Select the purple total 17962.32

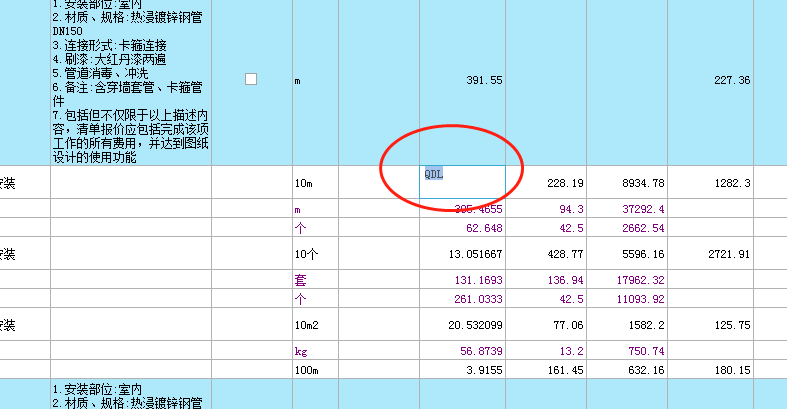pyautogui.click(x=640, y=280)
